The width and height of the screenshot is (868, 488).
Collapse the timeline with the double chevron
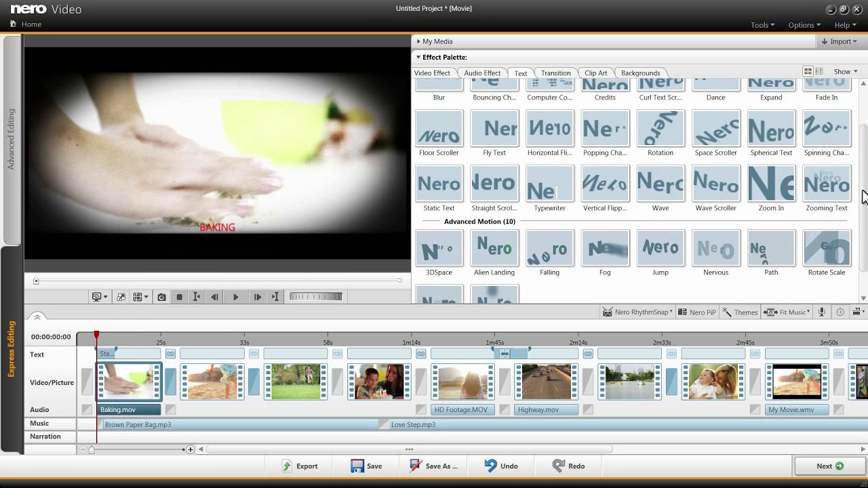coord(37,317)
